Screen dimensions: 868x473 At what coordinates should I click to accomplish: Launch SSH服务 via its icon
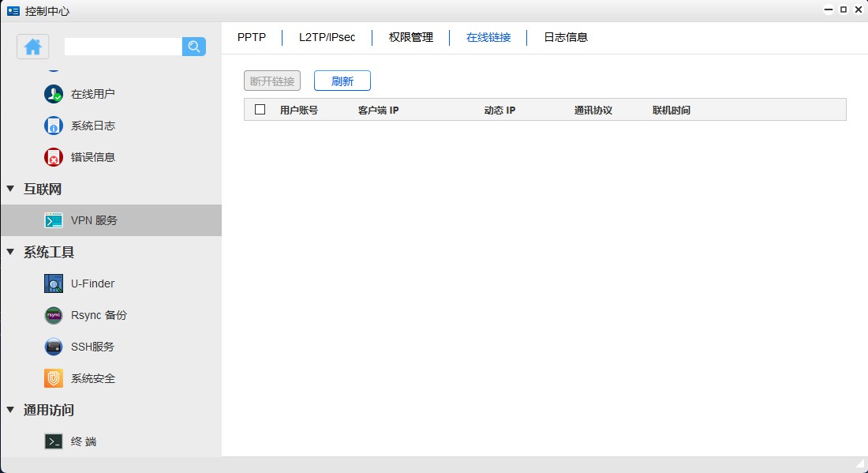point(53,346)
